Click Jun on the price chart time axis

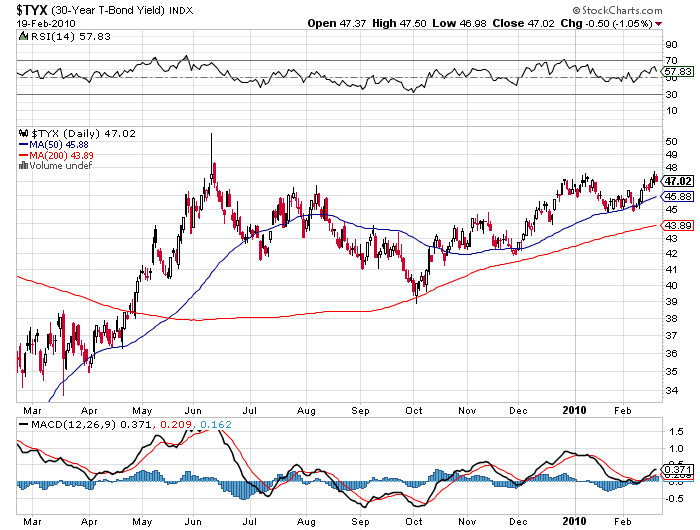click(x=193, y=410)
